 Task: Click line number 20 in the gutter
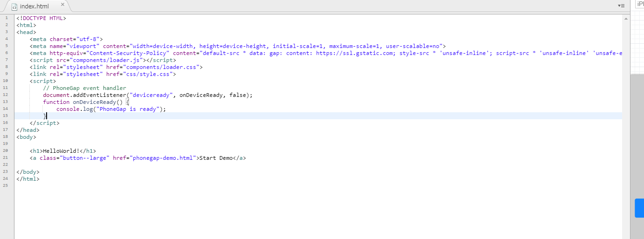tap(7, 151)
